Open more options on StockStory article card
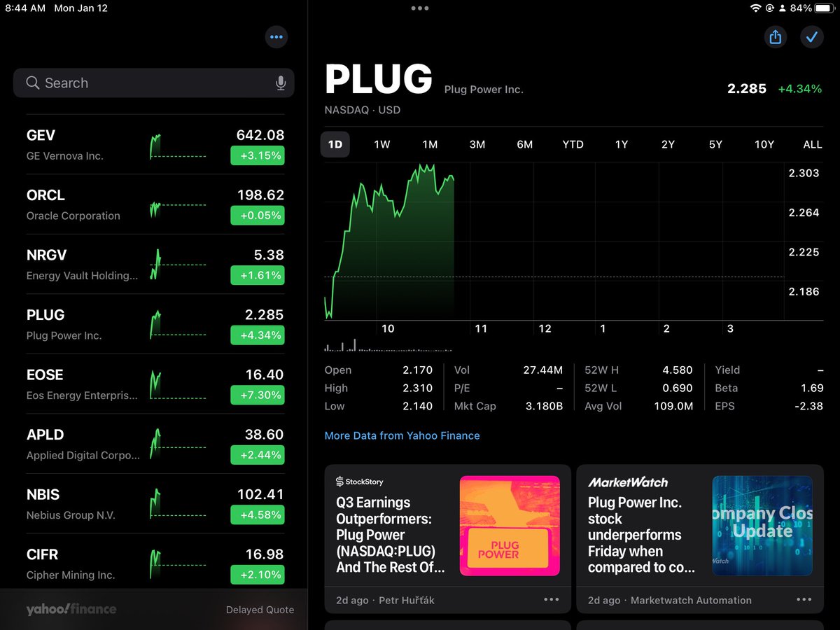 click(552, 600)
